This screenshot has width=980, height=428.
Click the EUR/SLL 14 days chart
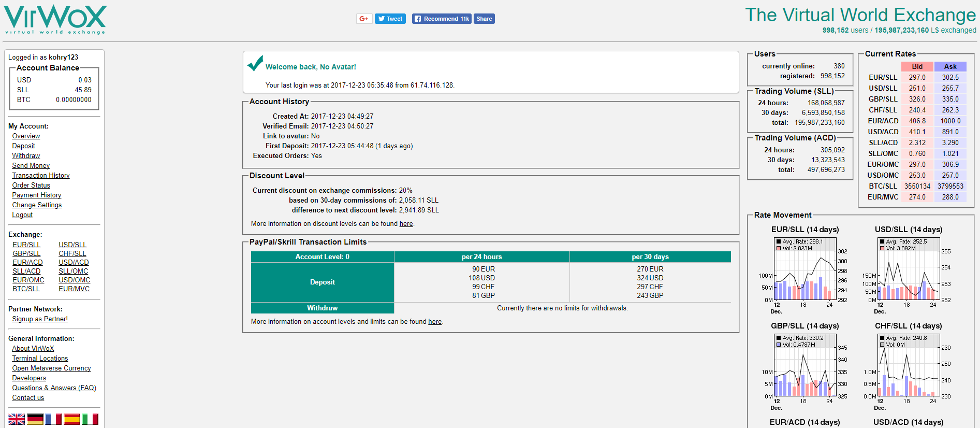(x=805, y=272)
